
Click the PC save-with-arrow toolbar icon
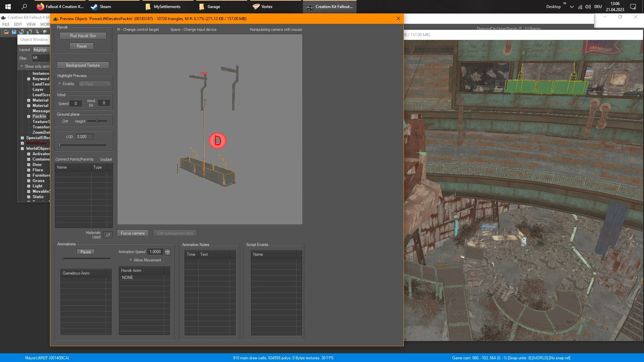coord(21,32)
